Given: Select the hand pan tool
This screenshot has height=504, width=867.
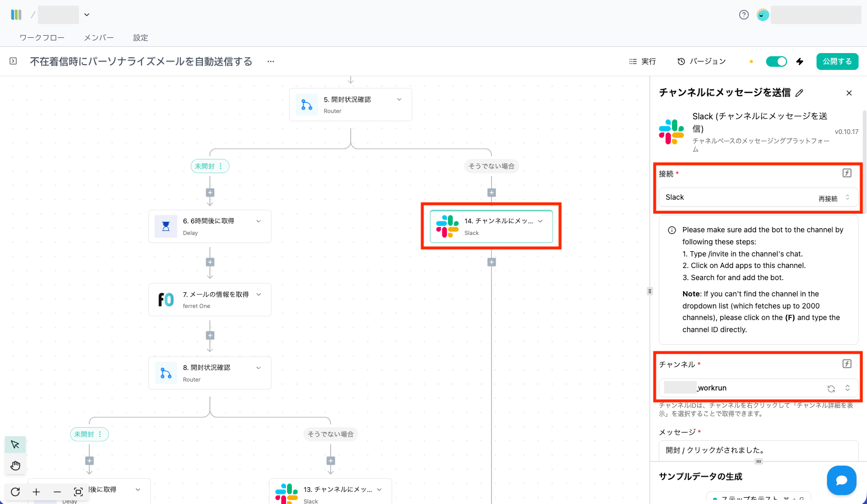Looking at the screenshot, I should [x=15, y=465].
